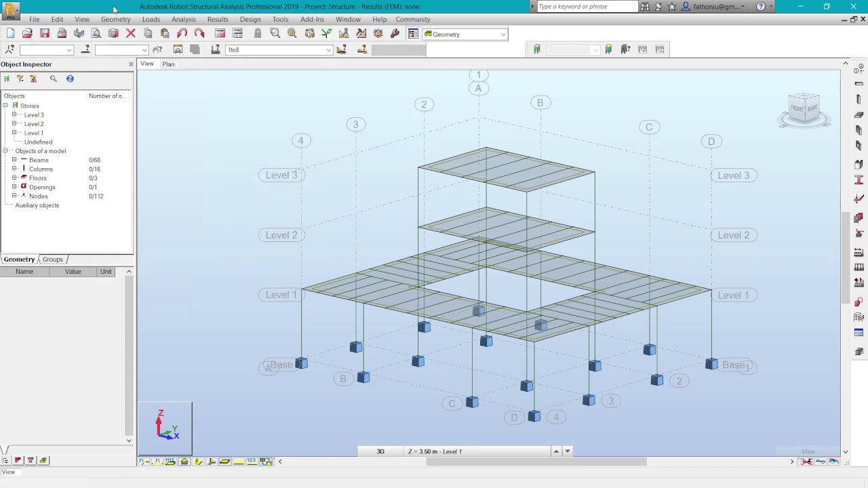Click the ViewCube navigation widget
Image resolution: width=868 pixels, height=488 pixels.
[x=804, y=110]
